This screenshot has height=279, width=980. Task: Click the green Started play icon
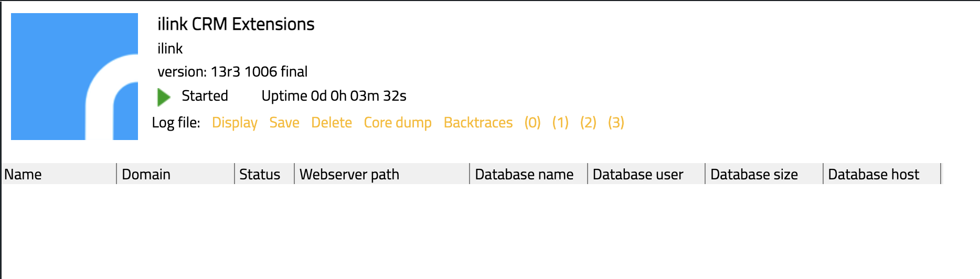tap(164, 96)
